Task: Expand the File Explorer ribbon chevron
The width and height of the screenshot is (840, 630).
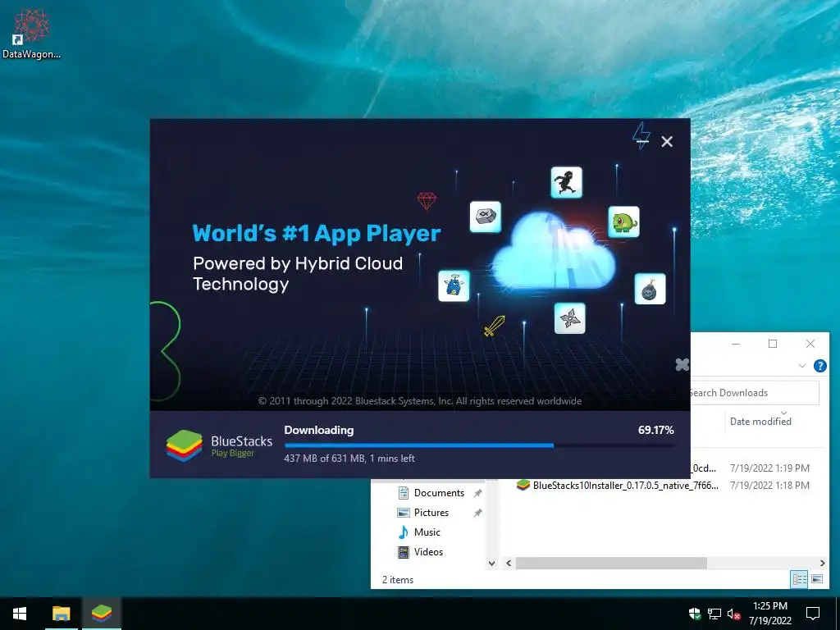Action: [x=802, y=366]
